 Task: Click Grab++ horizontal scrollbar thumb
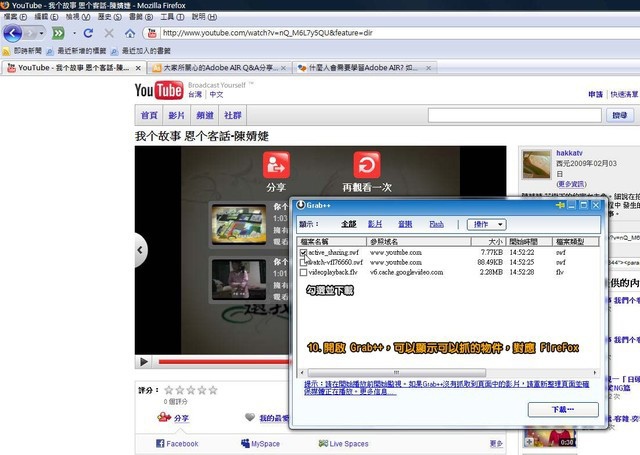397,373
